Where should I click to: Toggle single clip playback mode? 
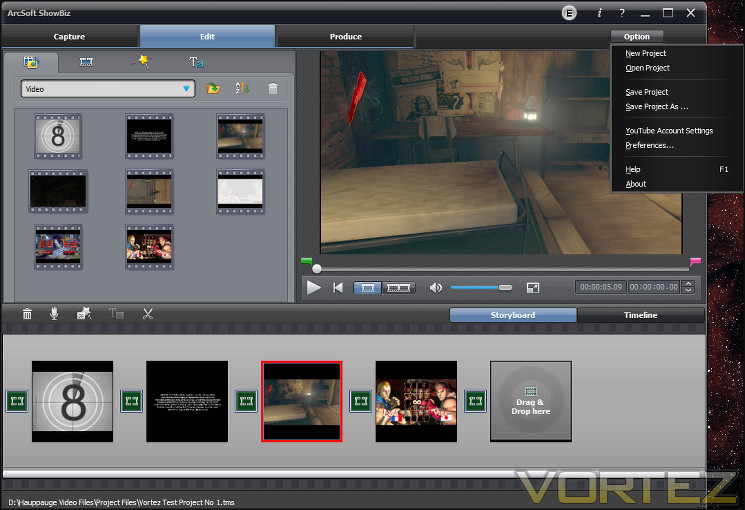pyautogui.click(x=368, y=288)
